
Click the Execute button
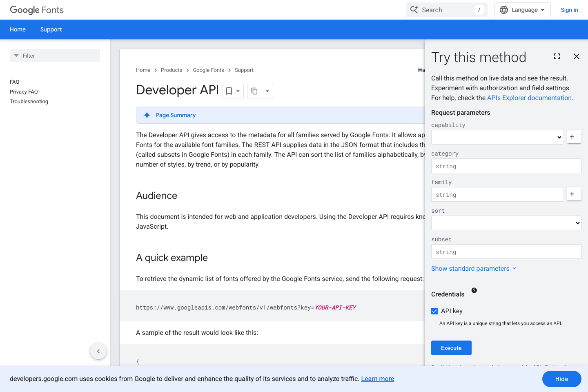451,347
